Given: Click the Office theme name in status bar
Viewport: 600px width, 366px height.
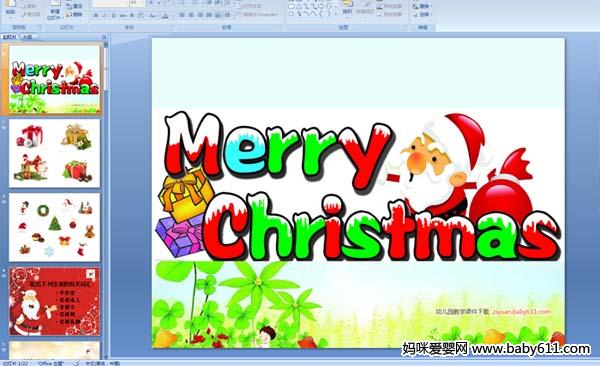Looking at the screenshot, I should tap(50, 363).
